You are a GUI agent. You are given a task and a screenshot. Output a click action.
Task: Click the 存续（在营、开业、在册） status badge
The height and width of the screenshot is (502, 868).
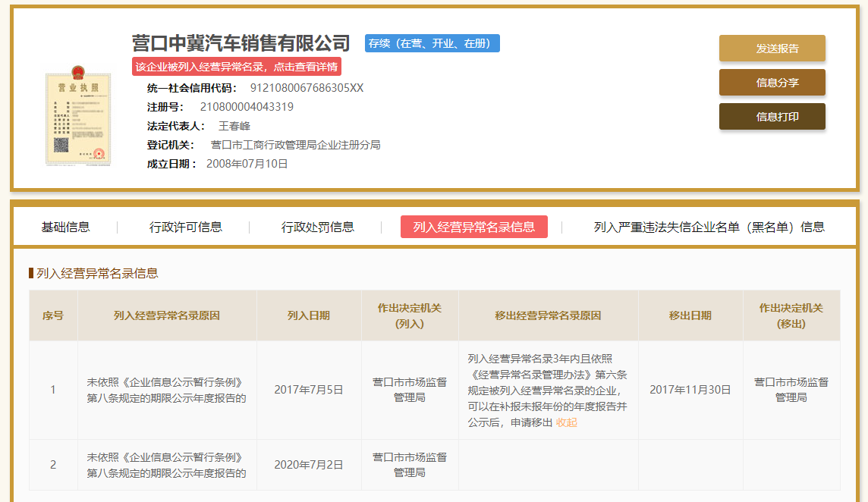tap(432, 43)
